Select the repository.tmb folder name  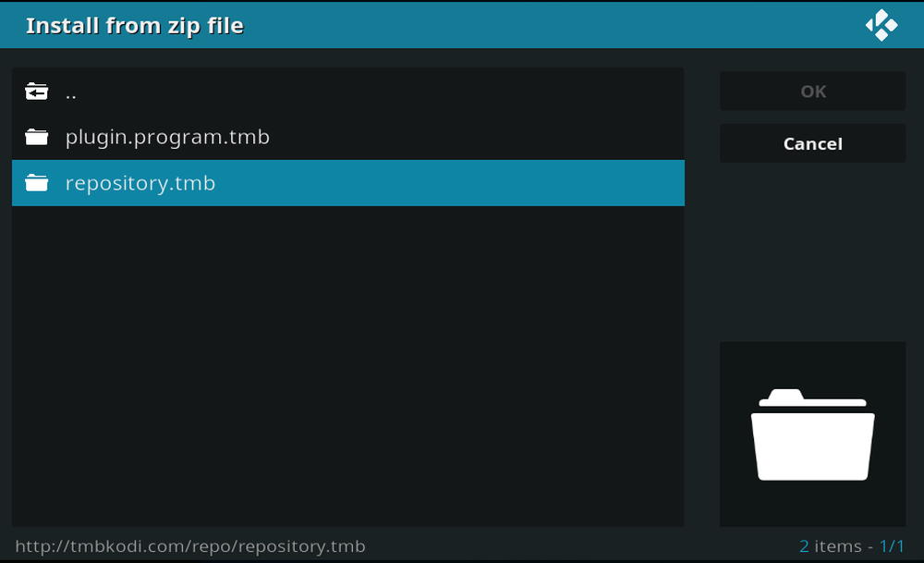coord(140,183)
